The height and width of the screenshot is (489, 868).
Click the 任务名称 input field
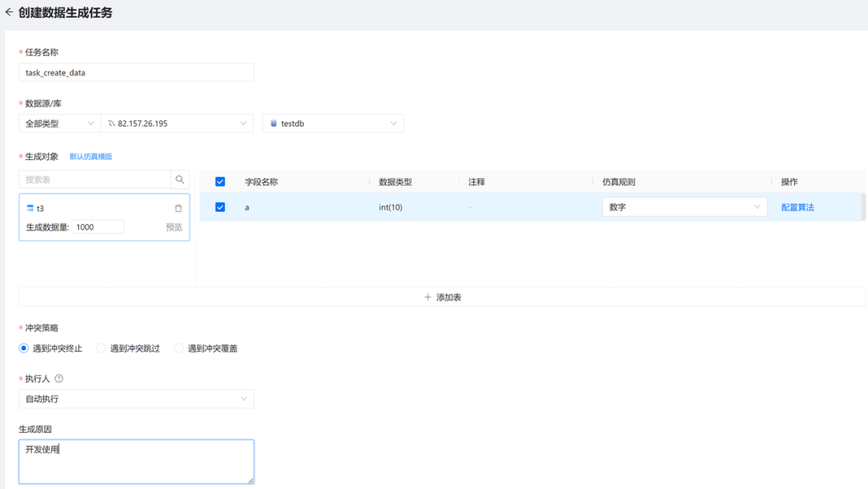click(x=136, y=72)
